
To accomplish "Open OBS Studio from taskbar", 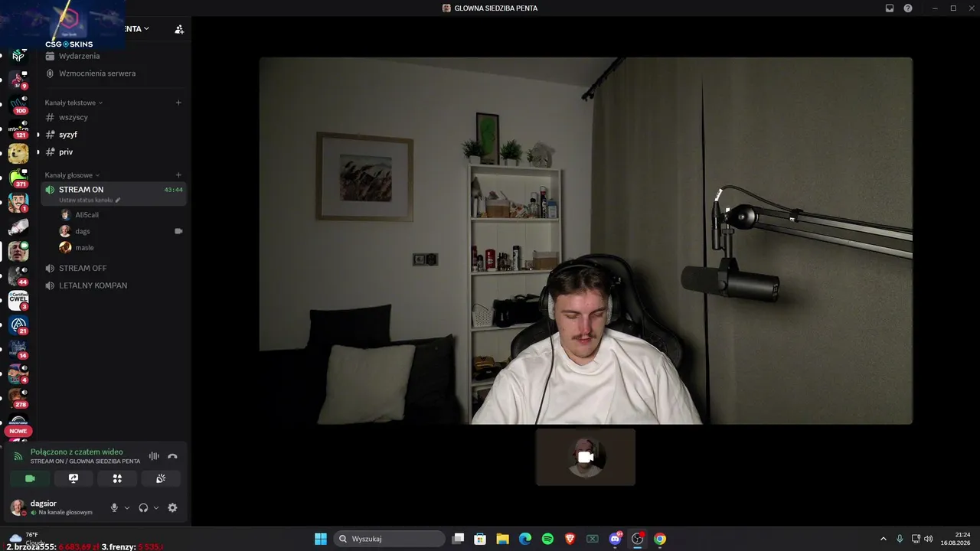I will pyautogui.click(x=637, y=539).
